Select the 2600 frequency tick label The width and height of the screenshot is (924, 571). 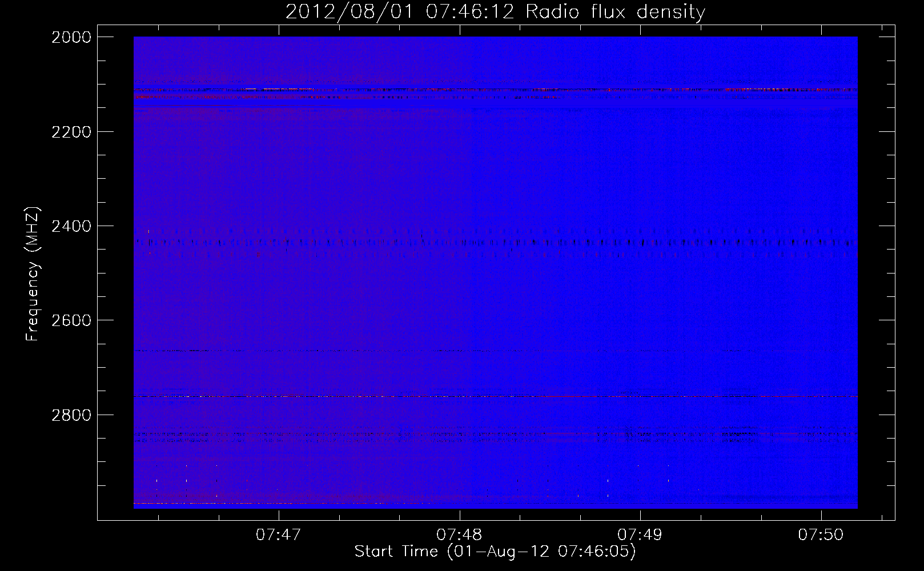pyautogui.click(x=71, y=320)
